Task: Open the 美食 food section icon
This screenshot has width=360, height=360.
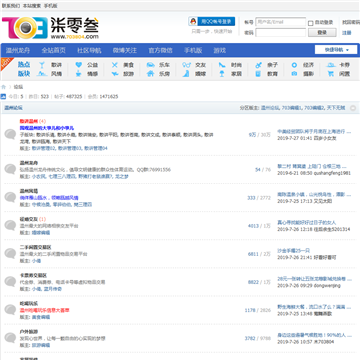Action: point(115,65)
